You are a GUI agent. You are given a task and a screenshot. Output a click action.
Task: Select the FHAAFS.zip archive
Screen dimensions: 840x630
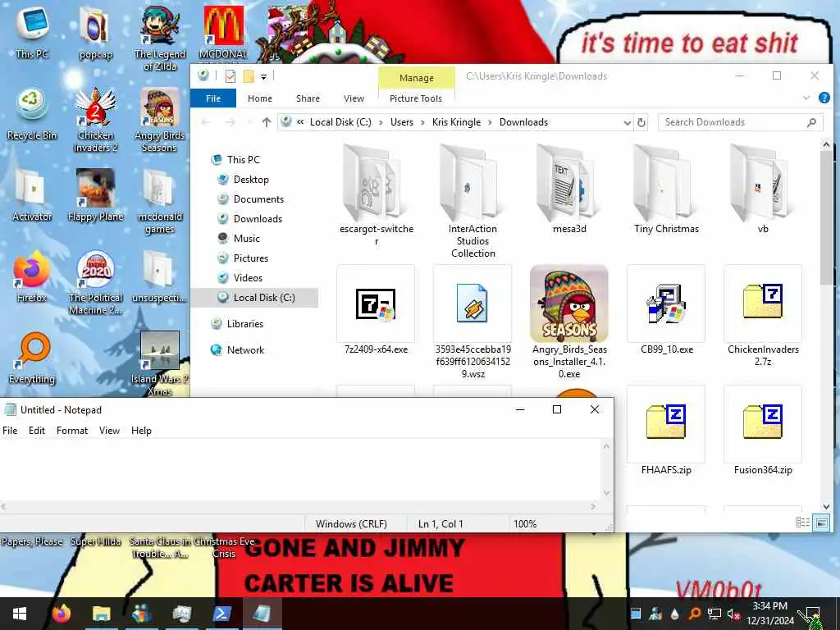click(x=666, y=430)
